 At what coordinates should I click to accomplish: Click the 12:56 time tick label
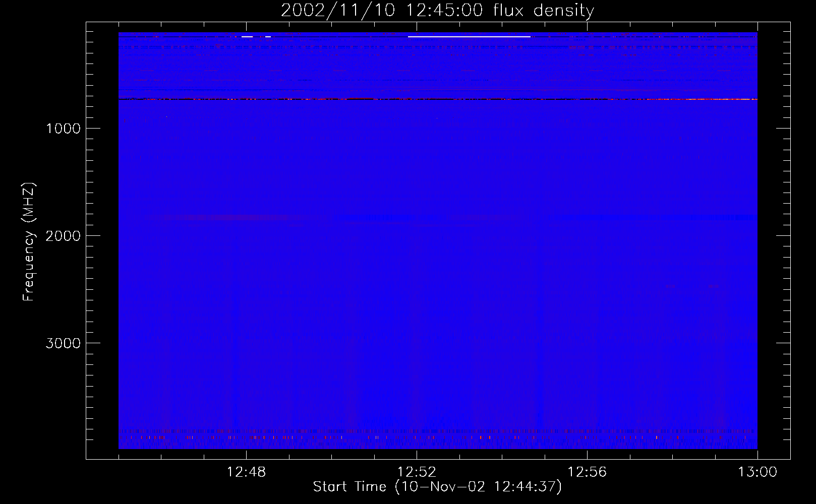pyautogui.click(x=587, y=472)
